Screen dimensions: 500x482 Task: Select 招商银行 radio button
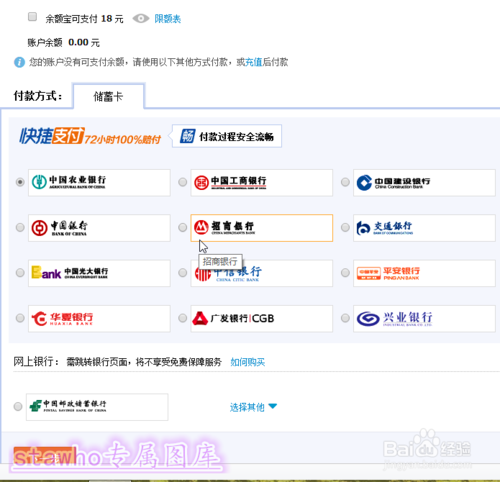click(x=182, y=227)
